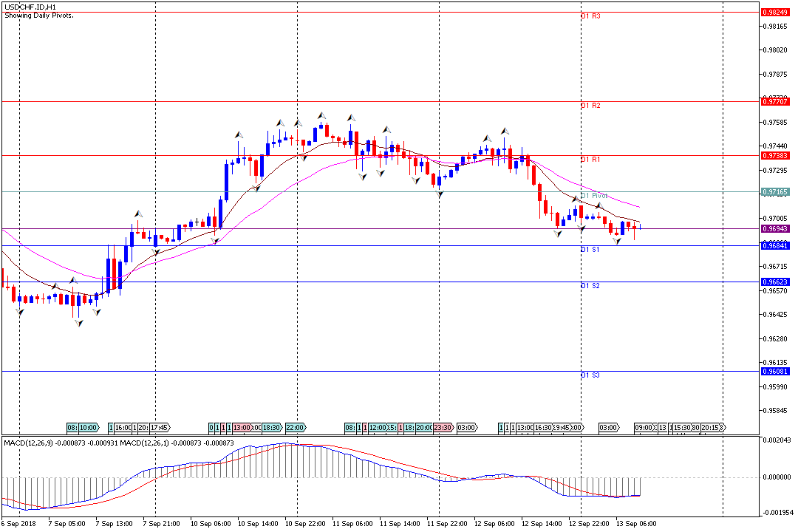Select the 10 Sep 06:00 time label

click(x=211, y=524)
